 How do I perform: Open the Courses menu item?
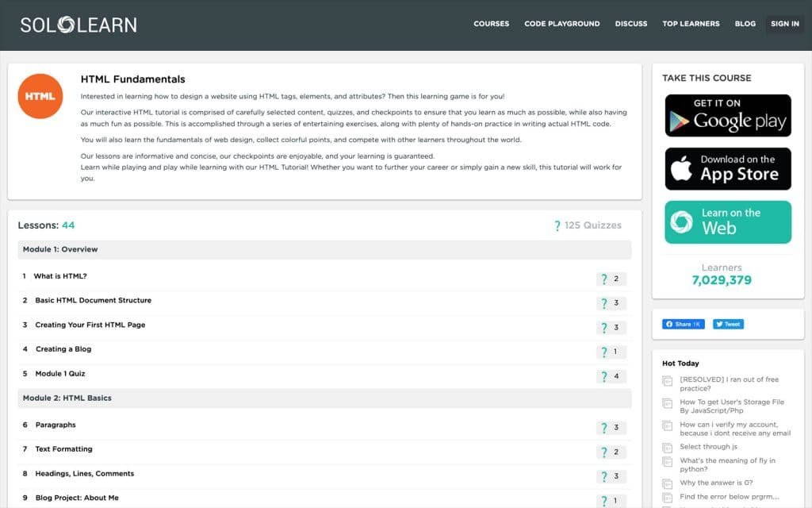click(491, 24)
